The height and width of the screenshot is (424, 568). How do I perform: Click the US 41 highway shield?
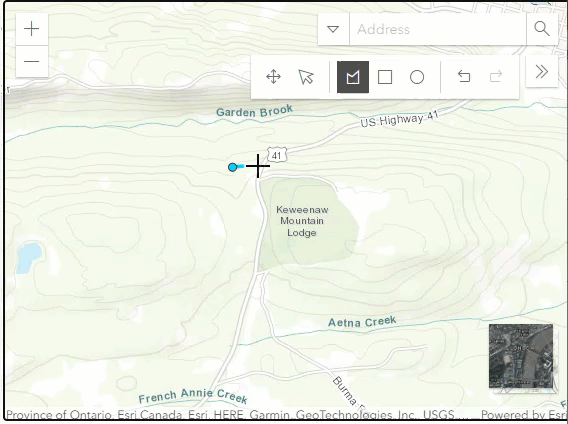277,155
